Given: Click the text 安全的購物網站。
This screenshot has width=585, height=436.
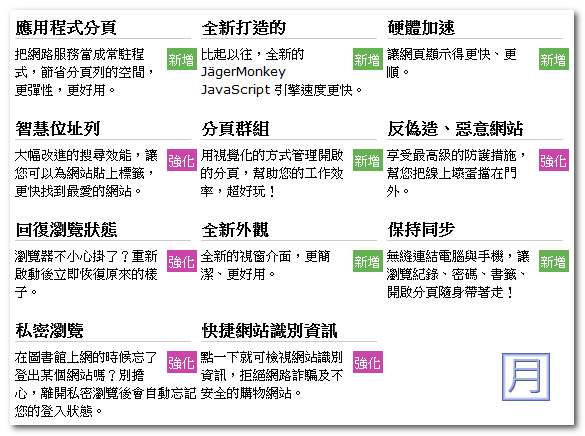Looking at the screenshot, I should 251,393.
